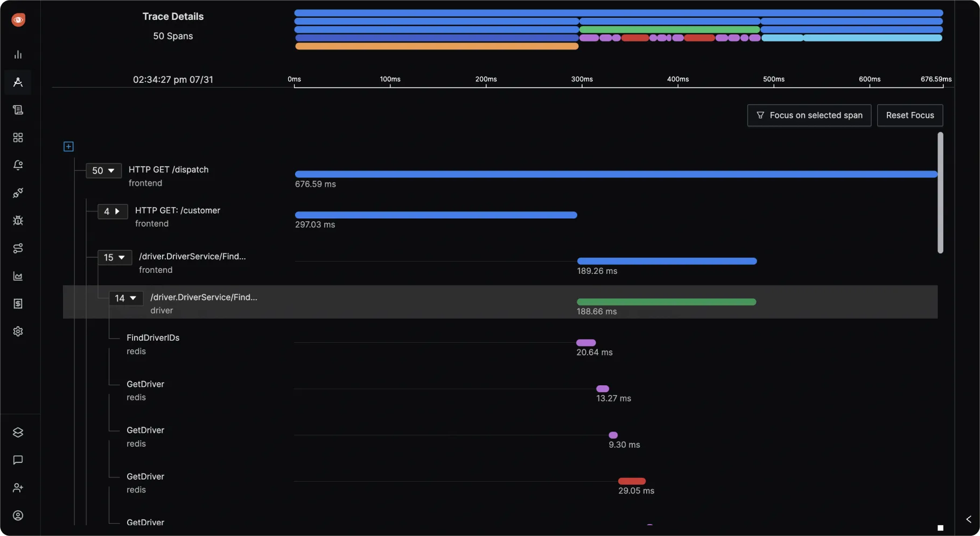Click the green bar in trace minimap
Image resolution: width=980 pixels, height=536 pixels.
(669, 30)
